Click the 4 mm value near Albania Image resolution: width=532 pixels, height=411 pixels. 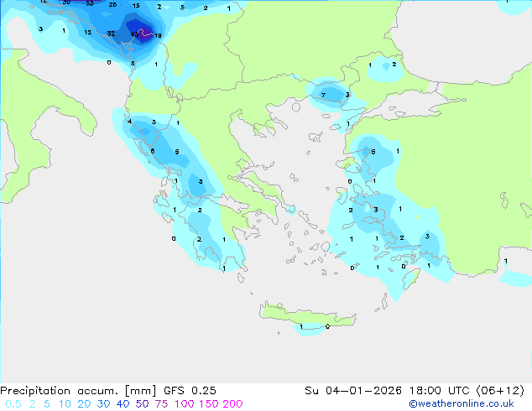[129, 122]
